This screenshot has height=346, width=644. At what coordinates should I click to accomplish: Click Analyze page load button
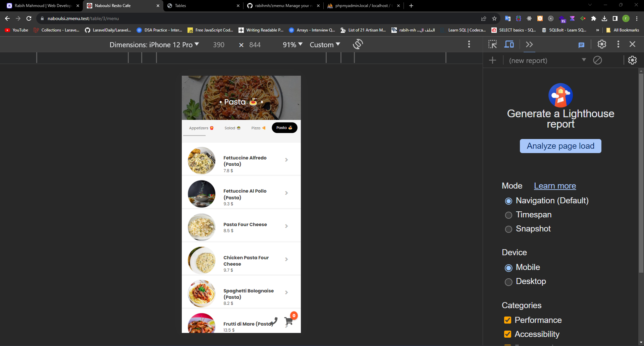(x=560, y=146)
